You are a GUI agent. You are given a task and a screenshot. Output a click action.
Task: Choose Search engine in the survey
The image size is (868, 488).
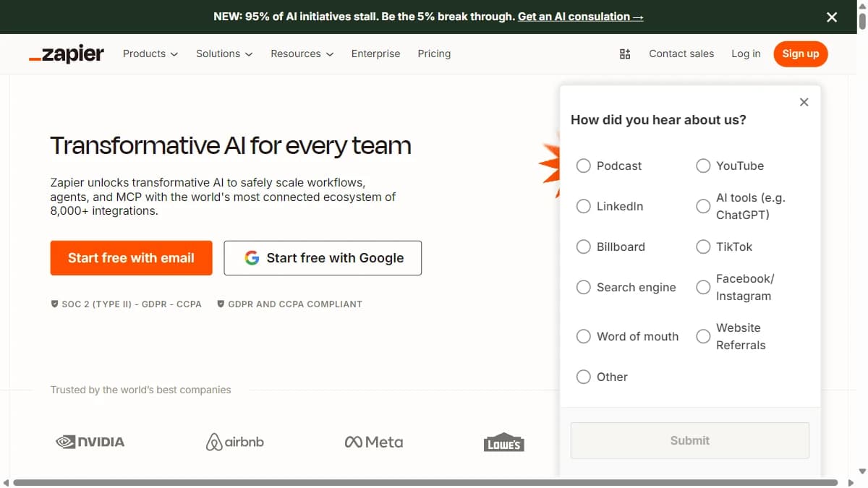tap(584, 287)
